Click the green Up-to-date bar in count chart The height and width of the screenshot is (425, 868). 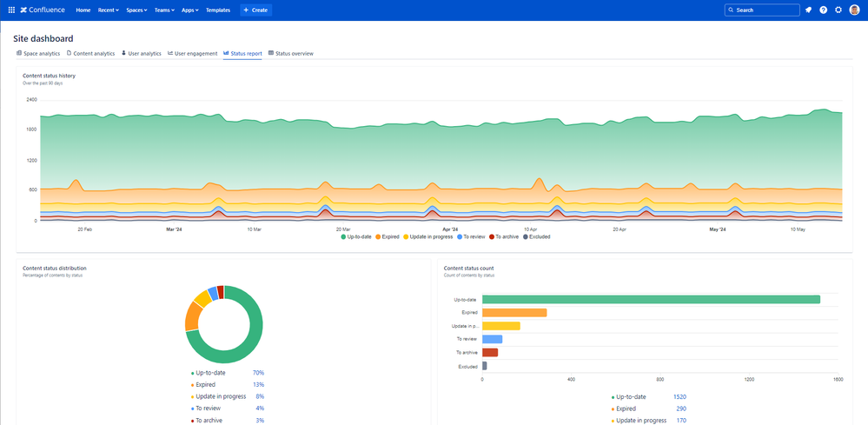[651, 300]
